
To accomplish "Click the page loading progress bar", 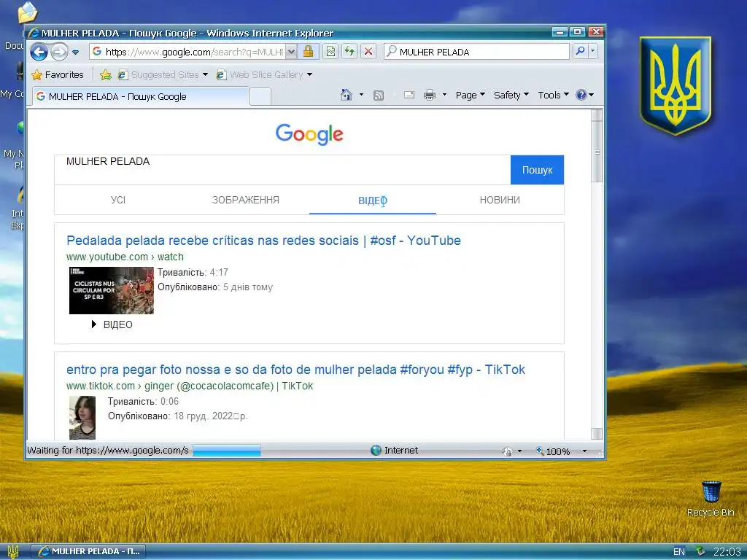I will tap(227, 451).
